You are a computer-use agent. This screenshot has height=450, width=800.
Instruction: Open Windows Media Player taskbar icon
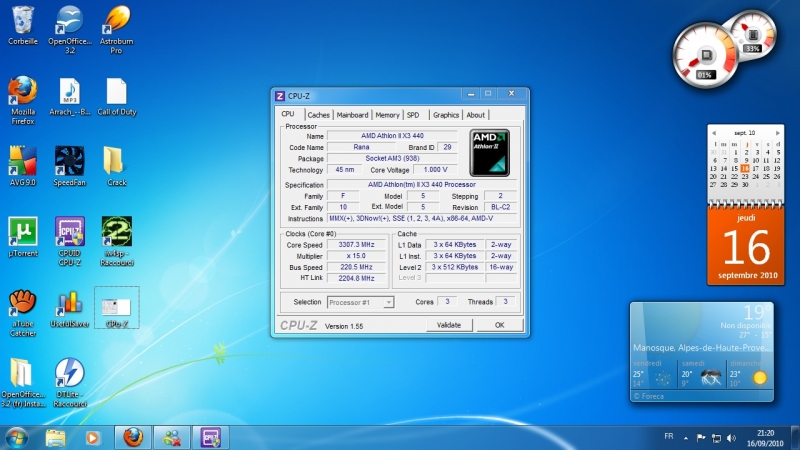point(92,438)
